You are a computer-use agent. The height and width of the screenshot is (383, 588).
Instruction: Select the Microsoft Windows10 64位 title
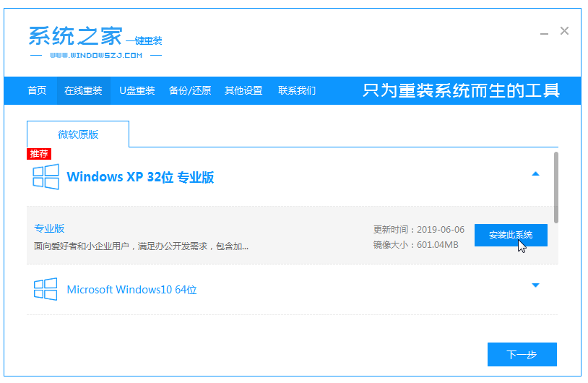[x=131, y=290]
